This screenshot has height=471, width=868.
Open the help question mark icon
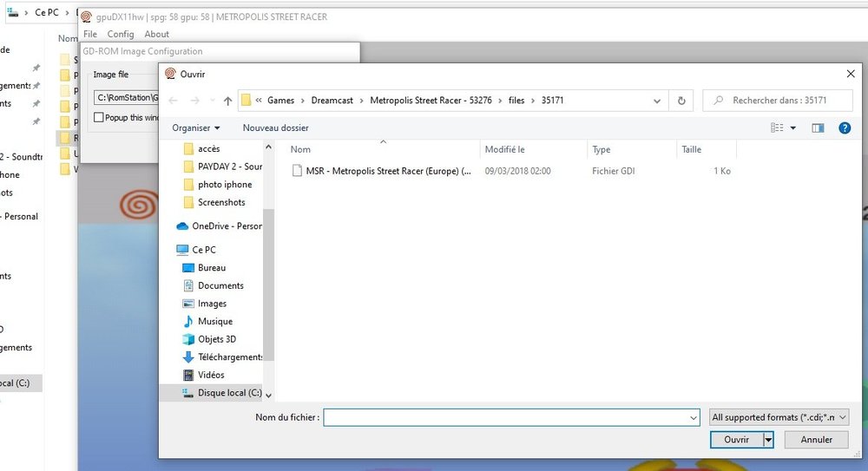[845, 128]
